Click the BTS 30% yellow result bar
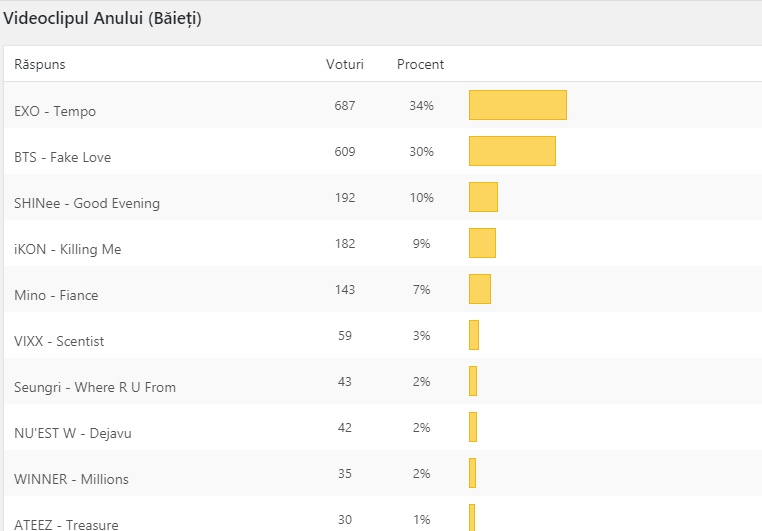 (512, 151)
